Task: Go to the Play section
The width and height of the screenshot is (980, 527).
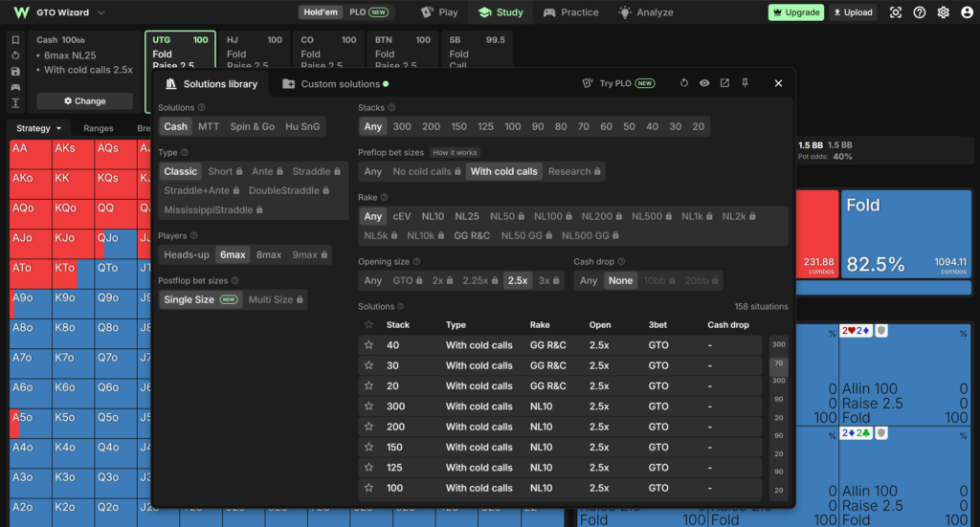Action: (x=439, y=12)
